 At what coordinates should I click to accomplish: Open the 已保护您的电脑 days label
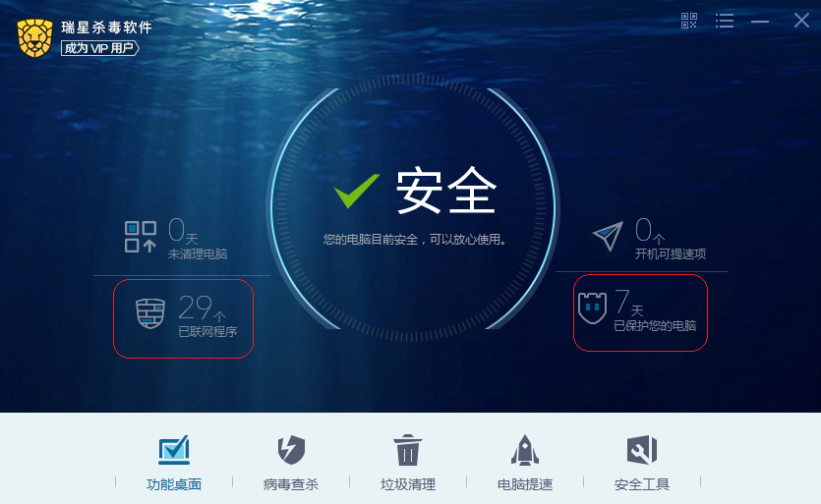(655, 325)
